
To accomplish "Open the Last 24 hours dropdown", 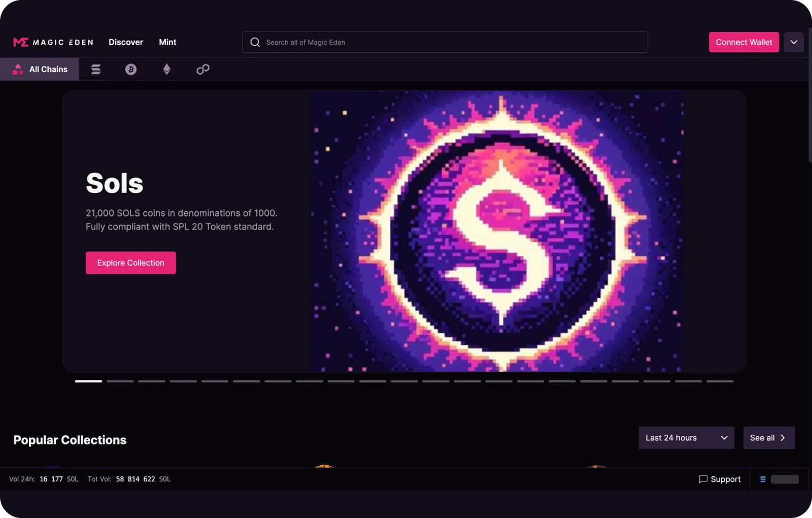I will [686, 438].
